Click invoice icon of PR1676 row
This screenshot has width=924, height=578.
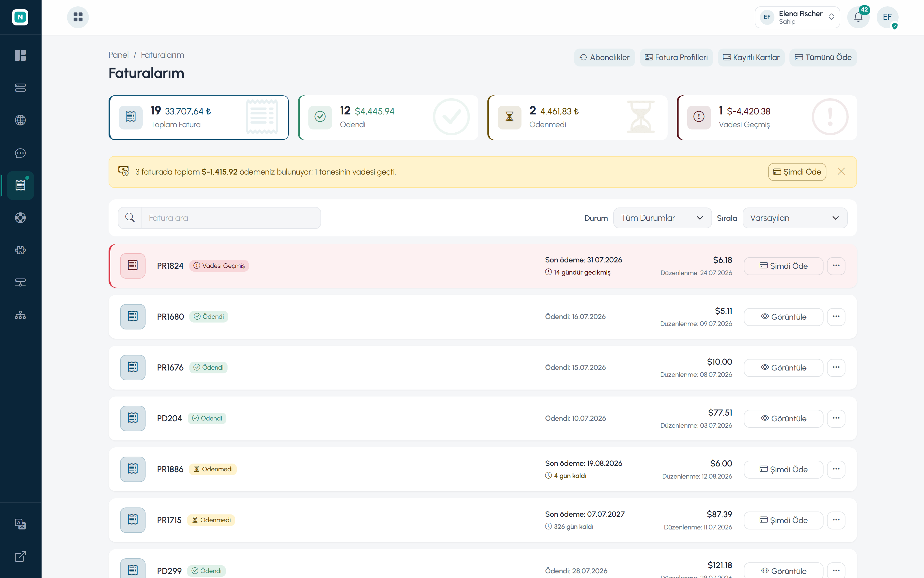pos(133,367)
